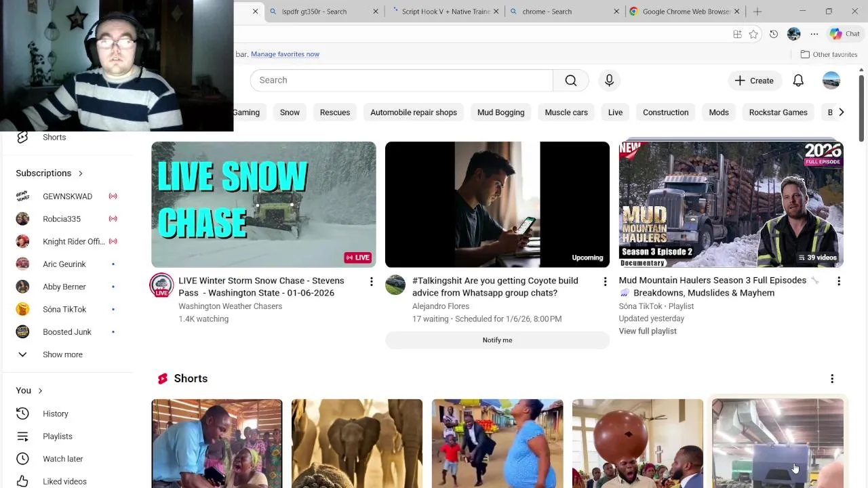Open Washington Weather Chasers channel avatar
868x488 pixels.
161,285
